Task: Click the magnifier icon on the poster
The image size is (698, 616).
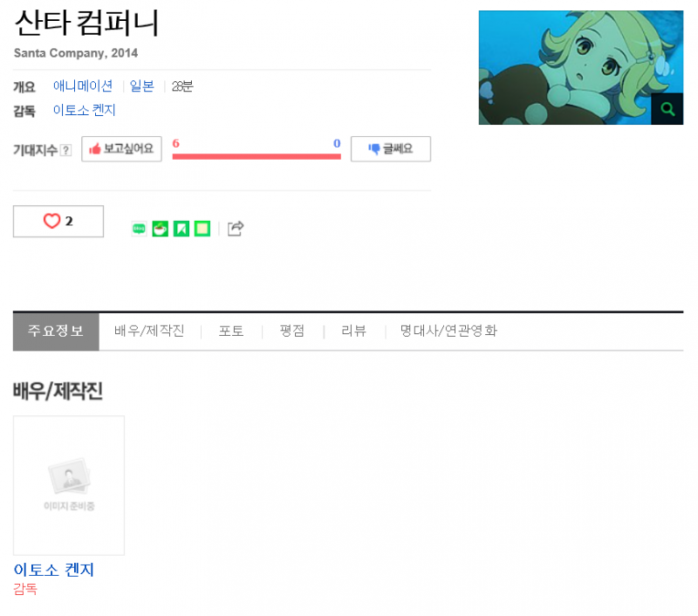Action: (x=667, y=108)
